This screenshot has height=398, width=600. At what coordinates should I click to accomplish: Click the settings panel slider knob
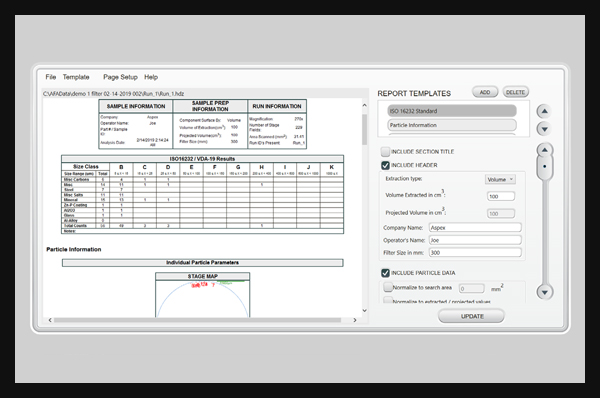[544, 167]
